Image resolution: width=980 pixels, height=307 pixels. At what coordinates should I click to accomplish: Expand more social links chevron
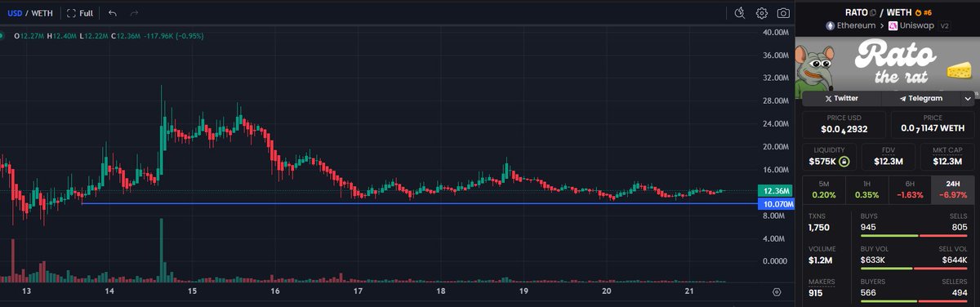(968, 98)
